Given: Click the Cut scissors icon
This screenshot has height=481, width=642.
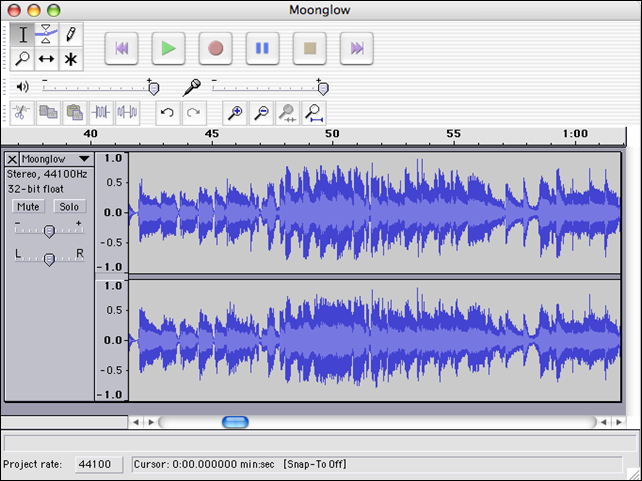Looking at the screenshot, I should [21, 112].
